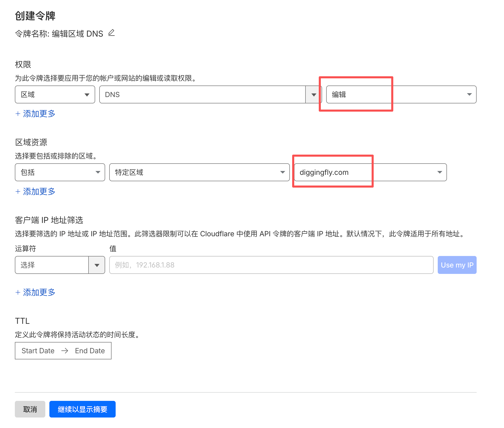Click 添加更多 under IP address filtering
Image resolution: width=504 pixels, height=428 pixels.
coord(35,292)
